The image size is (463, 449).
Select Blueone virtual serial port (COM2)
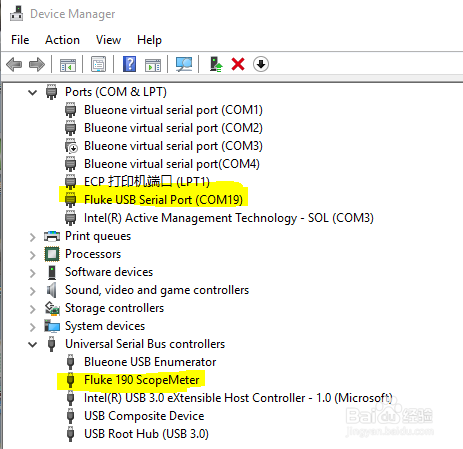tap(173, 128)
